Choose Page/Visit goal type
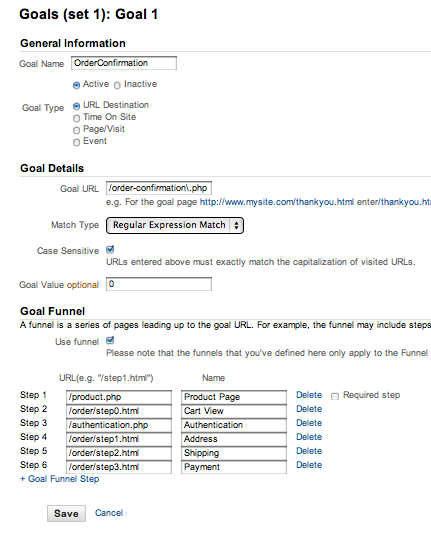 pyautogui.click(x=76, y=130)
